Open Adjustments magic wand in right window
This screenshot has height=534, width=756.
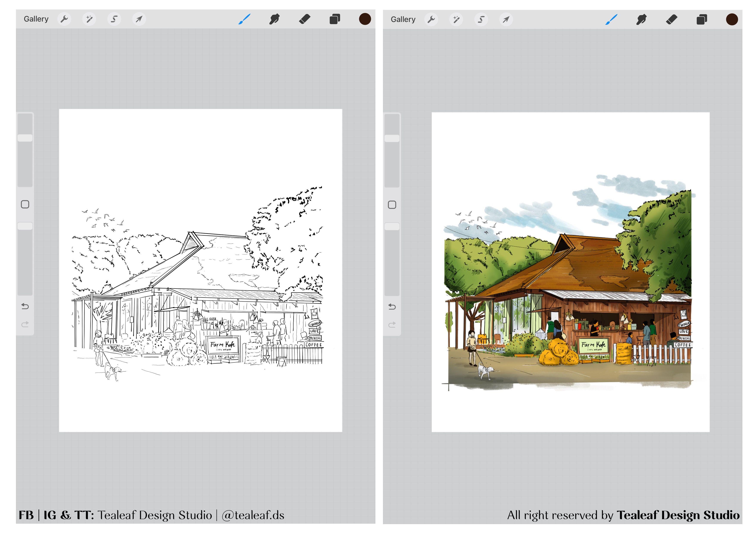pyautogui.click(x=456, y=19)
